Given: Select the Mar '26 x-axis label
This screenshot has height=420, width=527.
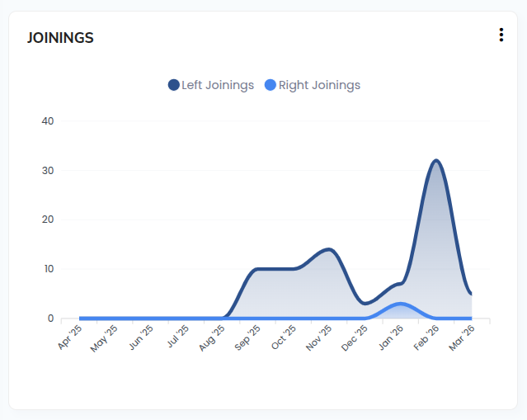Looking at the screenshot, I should click(x=462, y=338).
